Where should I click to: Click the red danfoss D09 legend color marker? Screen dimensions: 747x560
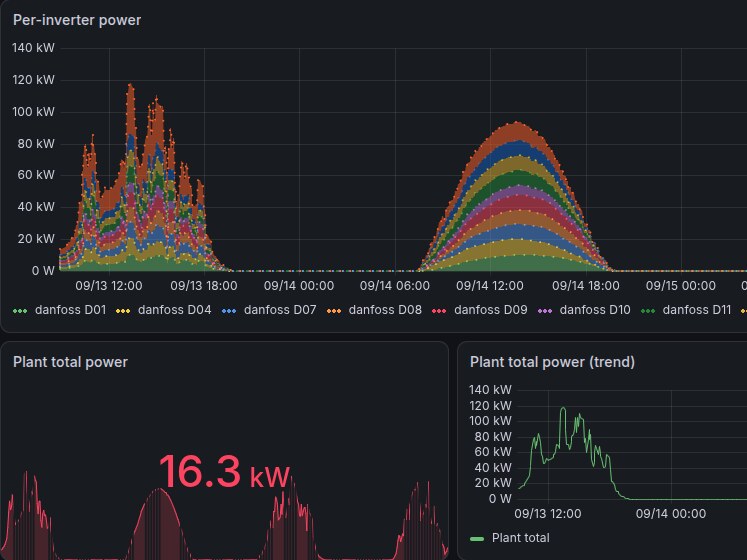[x=439, y=311]
